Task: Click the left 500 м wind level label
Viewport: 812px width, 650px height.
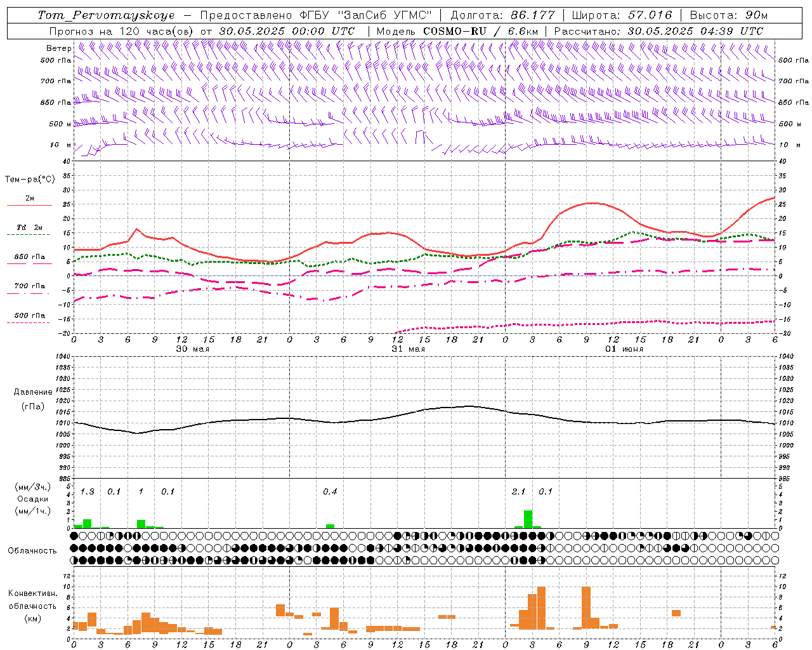Action: click(60, 124)
